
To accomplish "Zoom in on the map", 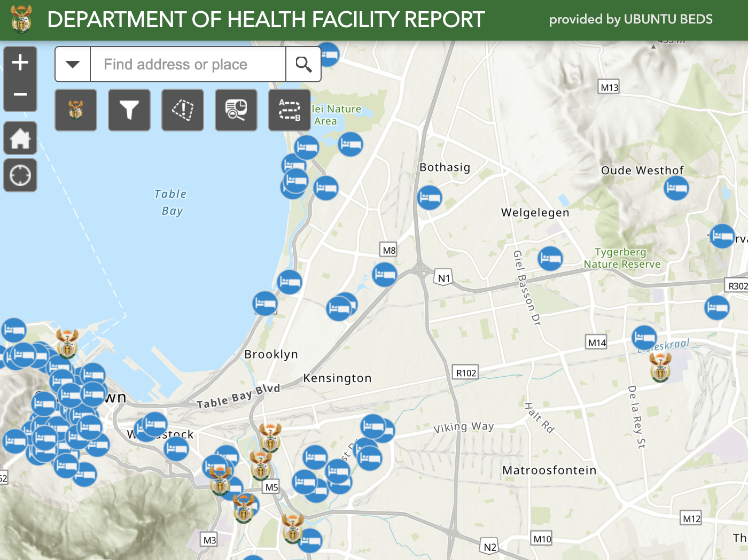I will point(20,63).
